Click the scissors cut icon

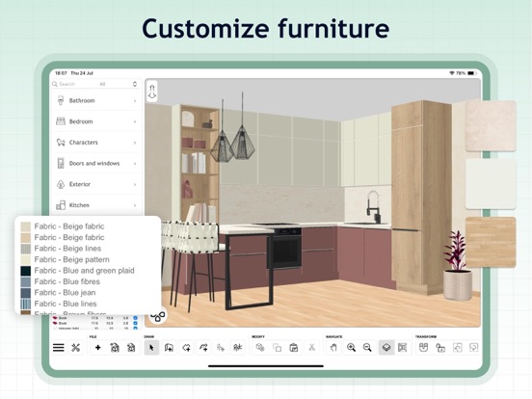pos(311,347)
